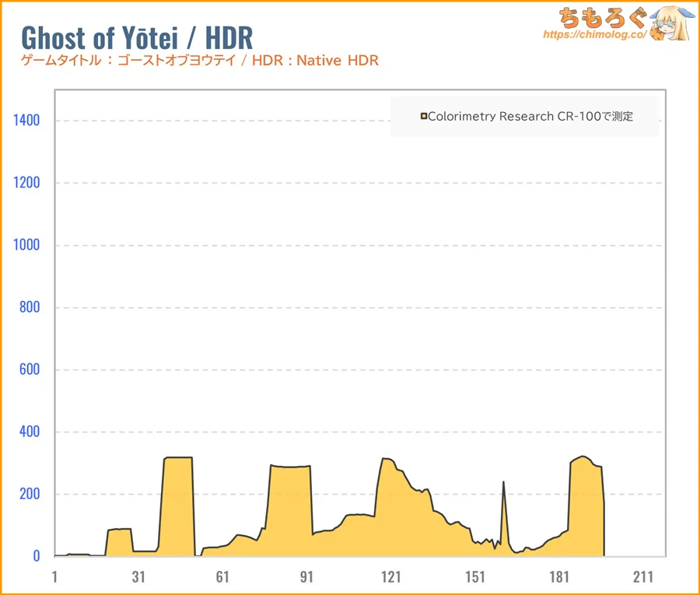Click the 800 gridline y-axis label
Screen dimensions: 700x595
pos(30,307)
